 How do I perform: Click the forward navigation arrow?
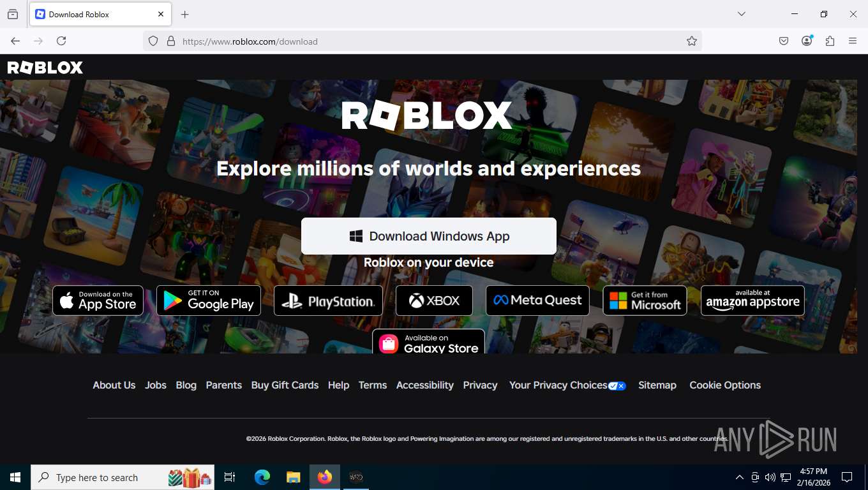click(38, 41)
